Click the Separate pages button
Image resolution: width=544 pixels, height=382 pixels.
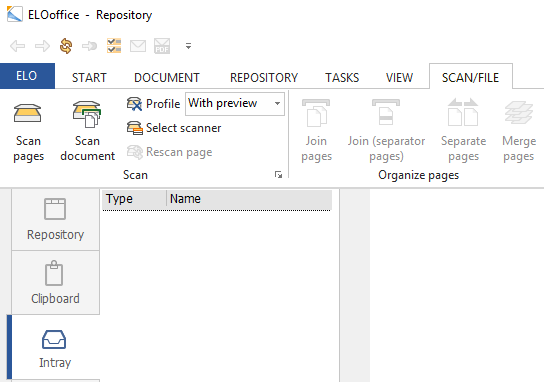point(463,131)
